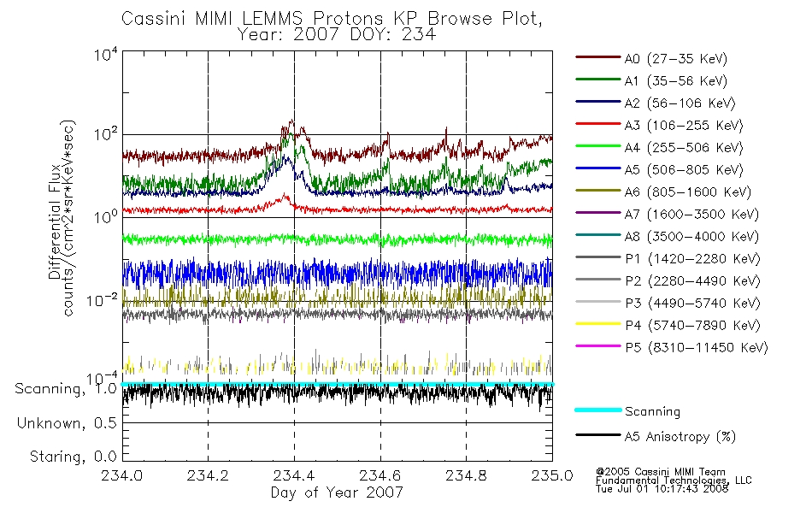812x513 pixels.
Task: Click the 10^0 y-axis tick label
Action: (x=106, y=216)
